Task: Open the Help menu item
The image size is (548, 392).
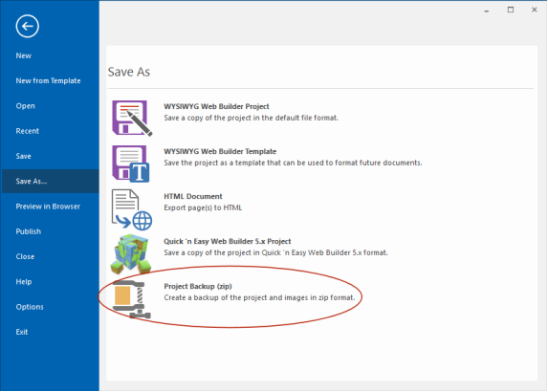Action: [x=24, y=282]
